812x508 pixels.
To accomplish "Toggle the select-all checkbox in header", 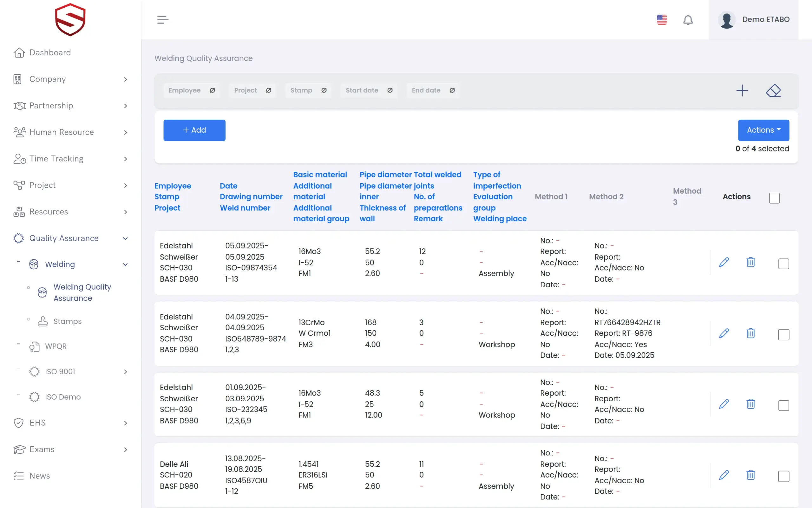I will coord(775,198).
